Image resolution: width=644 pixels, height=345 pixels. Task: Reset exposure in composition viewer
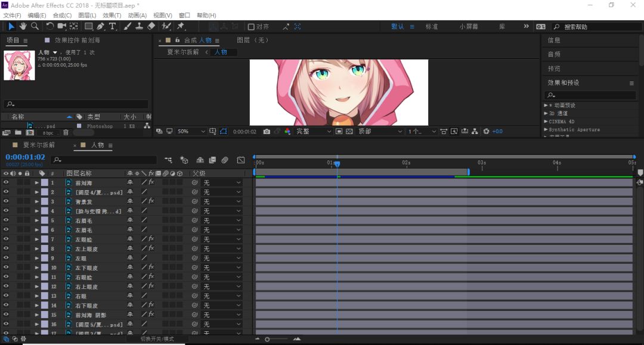(487, 131)
